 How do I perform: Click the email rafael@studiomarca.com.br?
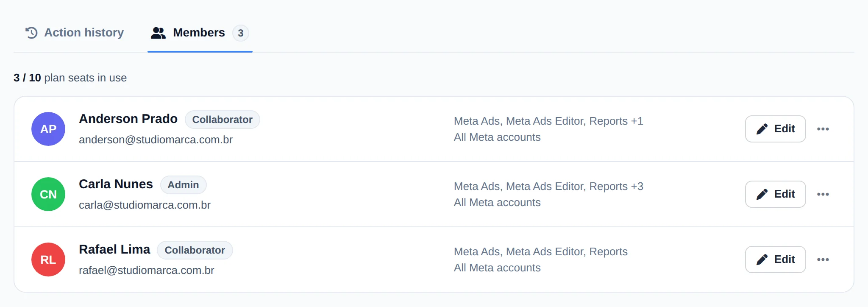pyautogui.click(x=146, y=271)
